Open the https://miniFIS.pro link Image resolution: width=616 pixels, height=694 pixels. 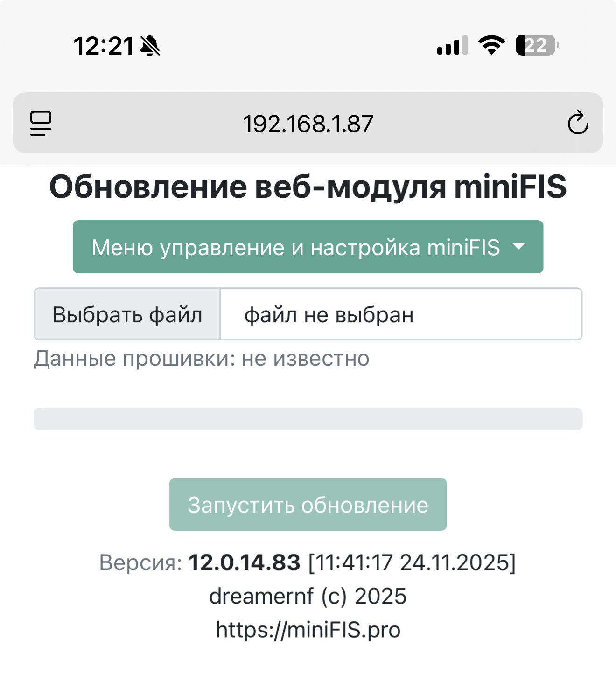308,630
